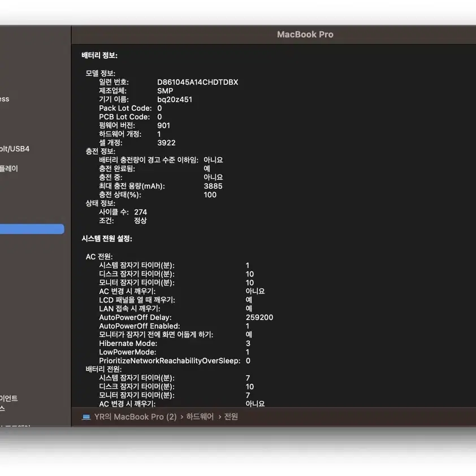Click the 'AutoPowerOff Delay:' label
476x476 pixels.
point(135,318)
